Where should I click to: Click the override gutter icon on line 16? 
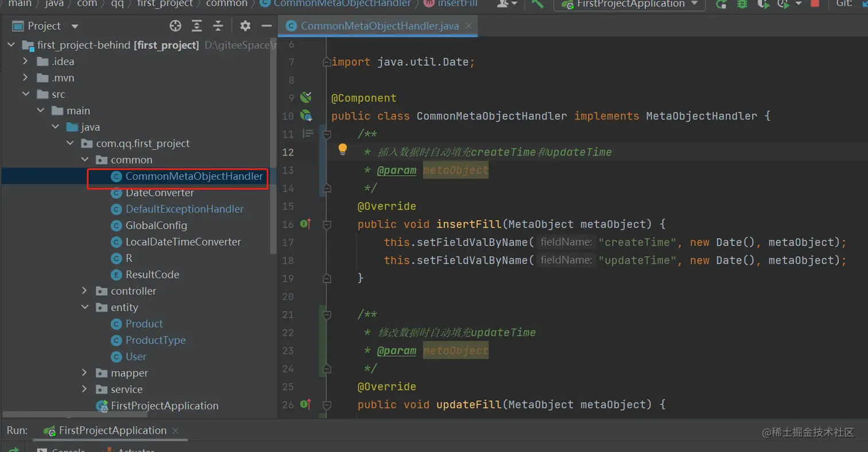pos(305,224)
